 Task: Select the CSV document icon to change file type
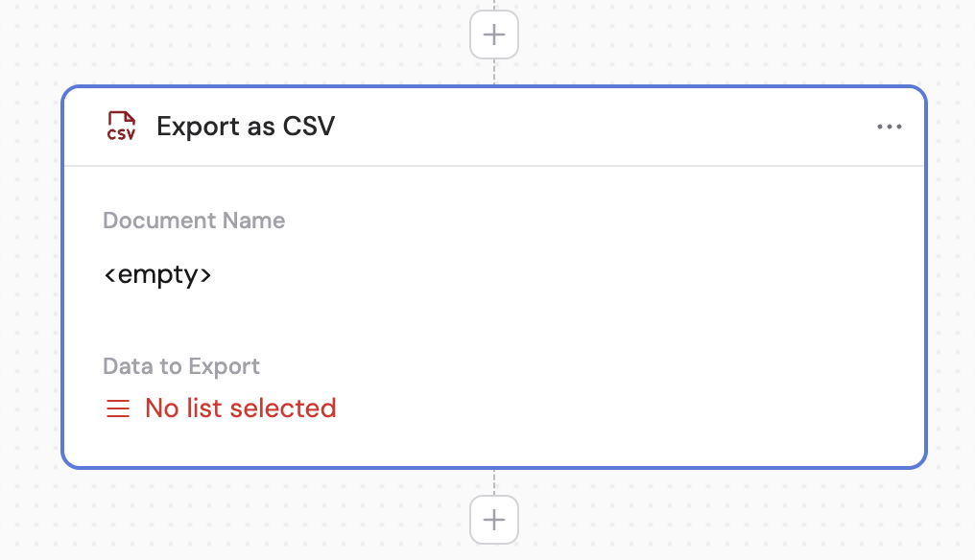click(x=121, y=126)
